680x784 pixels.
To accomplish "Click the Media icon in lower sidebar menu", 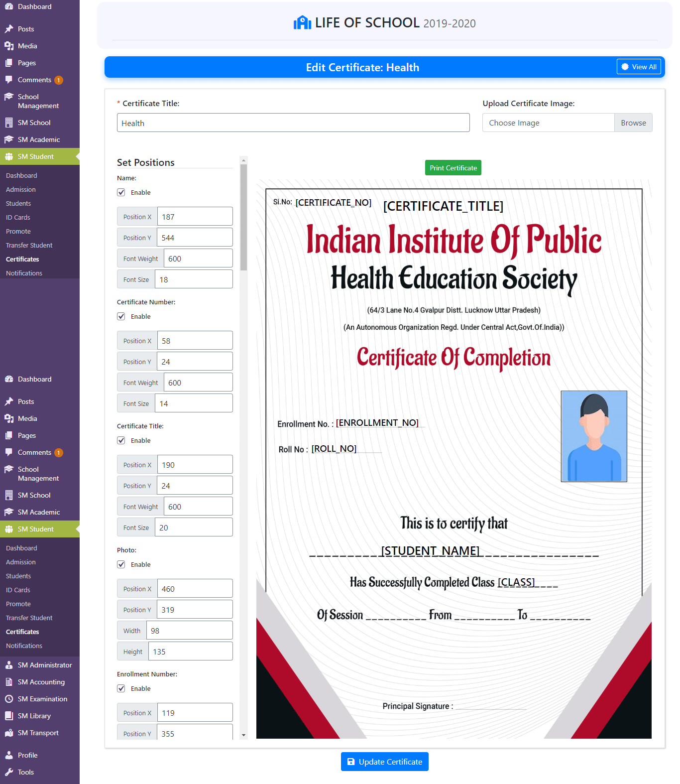I will 9,418.
